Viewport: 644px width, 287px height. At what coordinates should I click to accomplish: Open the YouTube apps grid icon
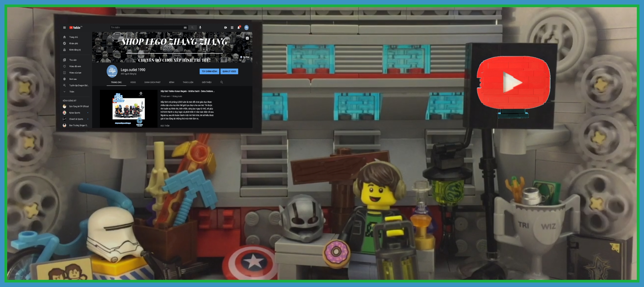pyautogui.click(x=232, y=28)
